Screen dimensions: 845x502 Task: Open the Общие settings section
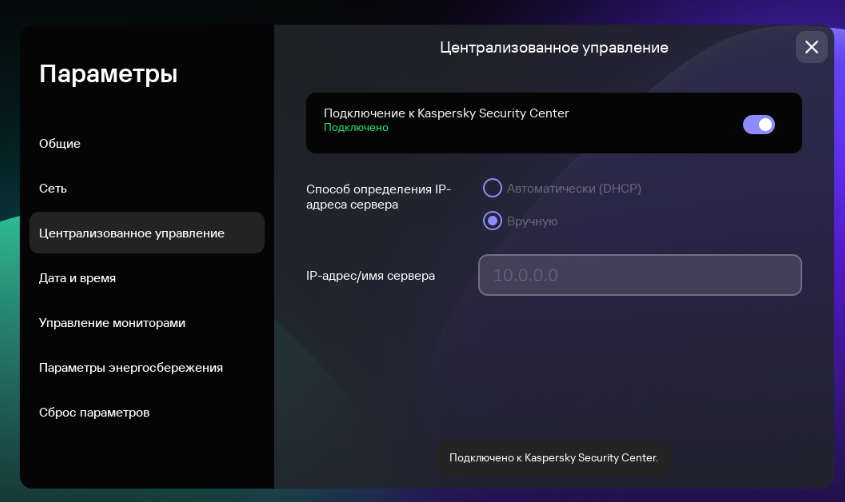pyautogui.click(x=60, y=143)
